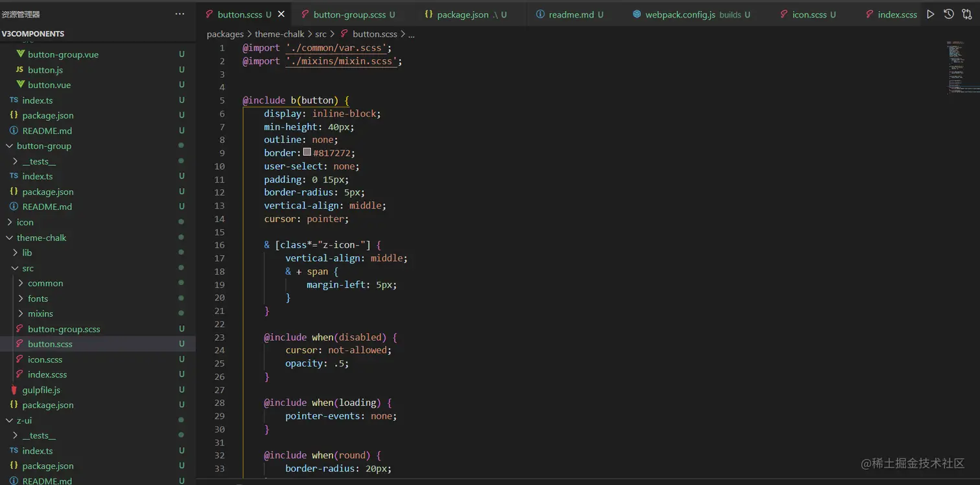Open index.ts under z-ui folder
The image size is (980, 485).
click(98, 451)
